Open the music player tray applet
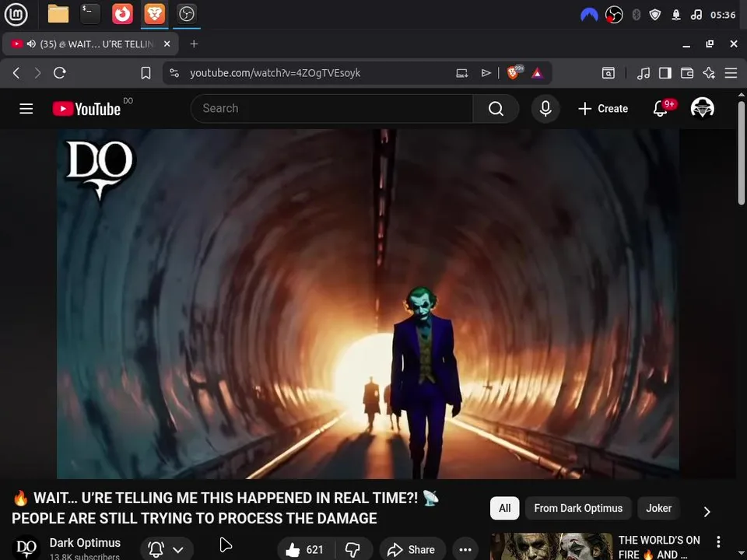Screen dimensions: 747x560 696,15
